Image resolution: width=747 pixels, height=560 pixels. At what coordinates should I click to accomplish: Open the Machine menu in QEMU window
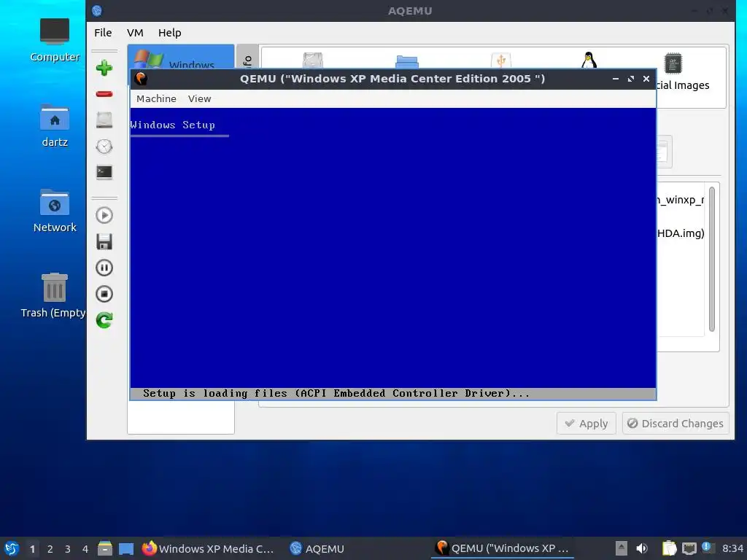coord(156,98)
